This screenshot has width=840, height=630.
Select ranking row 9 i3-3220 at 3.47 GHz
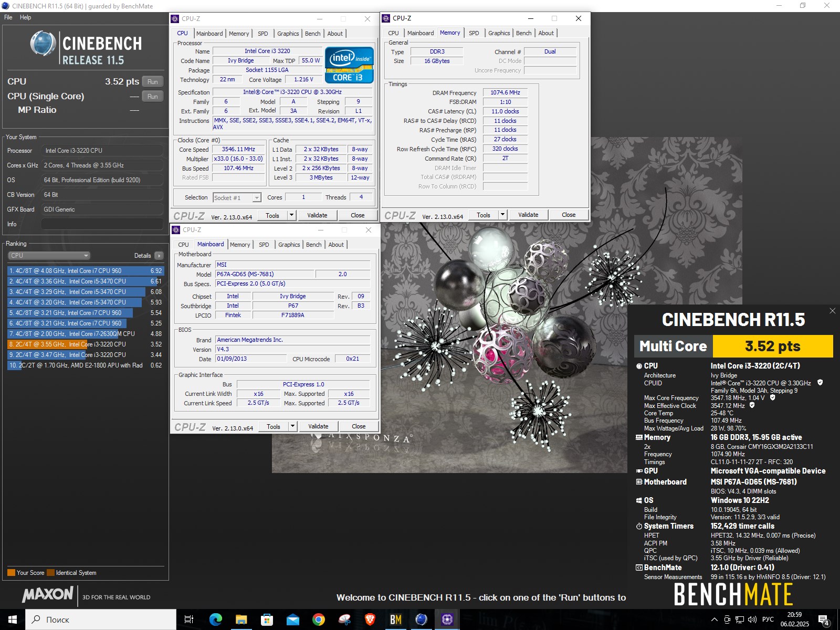[x=86, y=355]
